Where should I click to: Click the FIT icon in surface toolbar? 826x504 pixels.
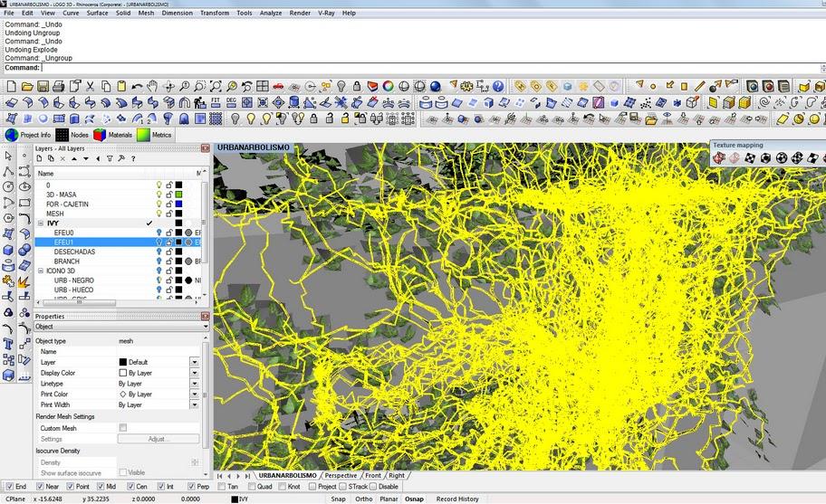216,101
